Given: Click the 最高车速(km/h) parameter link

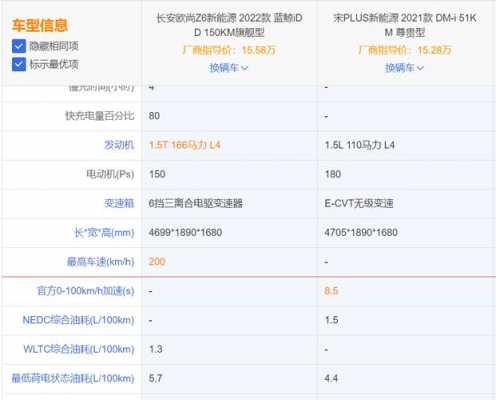Looking at the screenshot, I should (x=100, y=262).
